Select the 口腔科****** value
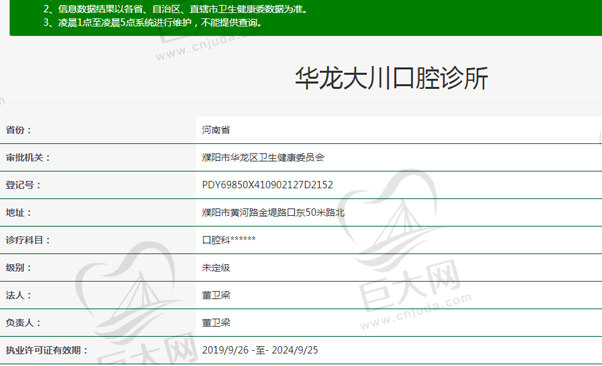The height and width of the screenshot is (366, 602). pos(228,240)
